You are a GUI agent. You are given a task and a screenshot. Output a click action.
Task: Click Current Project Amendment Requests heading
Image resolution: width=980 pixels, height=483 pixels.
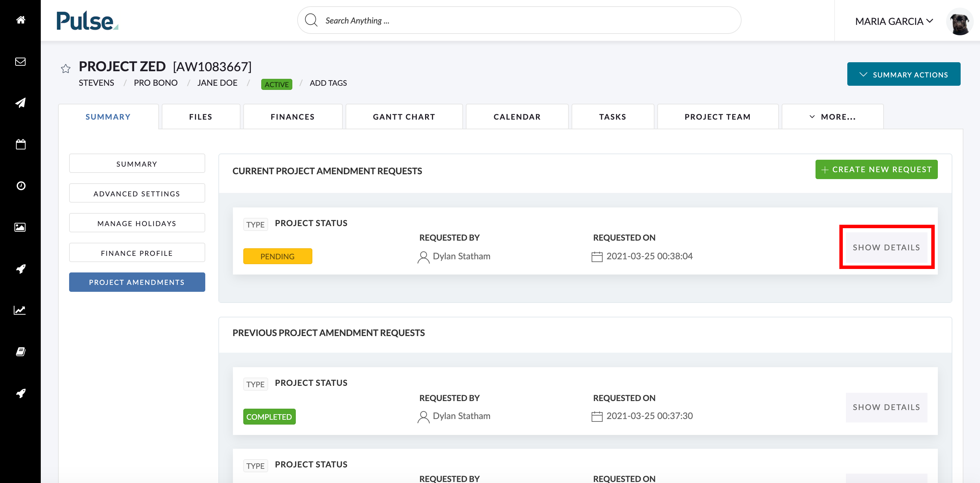point(327,171)
